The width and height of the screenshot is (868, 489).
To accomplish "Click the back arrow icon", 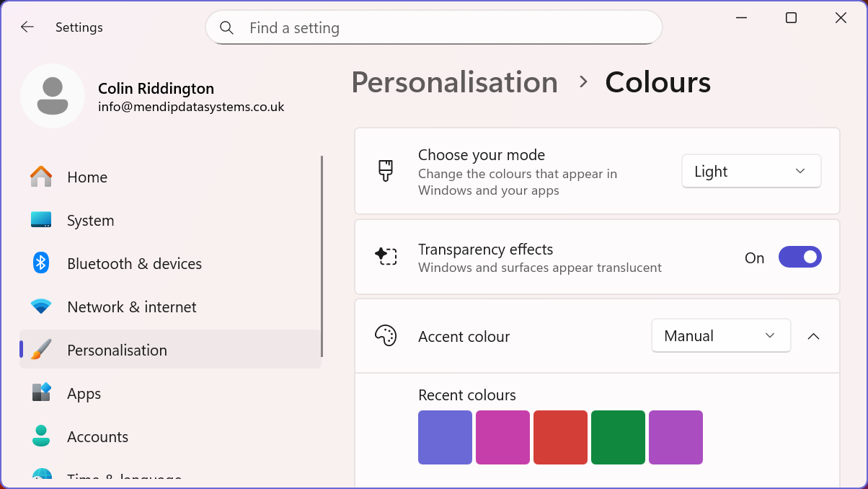I will tap(27, 27).
